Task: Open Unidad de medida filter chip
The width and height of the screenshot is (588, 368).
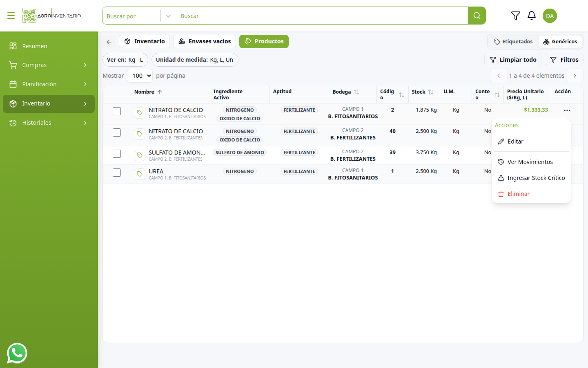Action: click(x=195, y=60)
